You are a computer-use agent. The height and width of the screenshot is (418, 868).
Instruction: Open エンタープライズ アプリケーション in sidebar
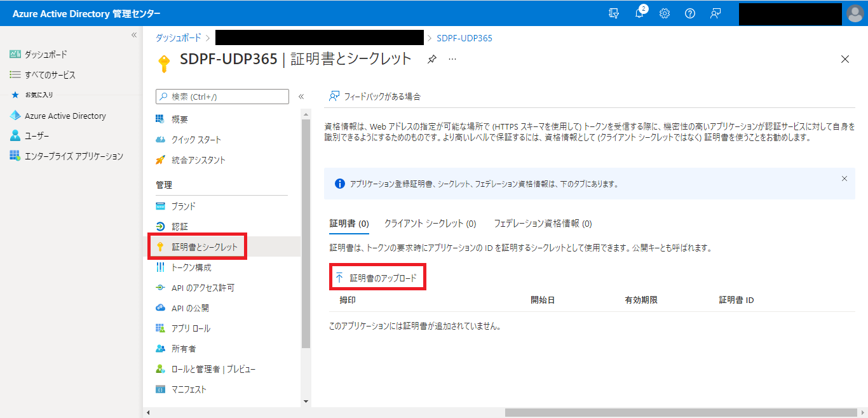pyautogui.click(x=74, y=156)
